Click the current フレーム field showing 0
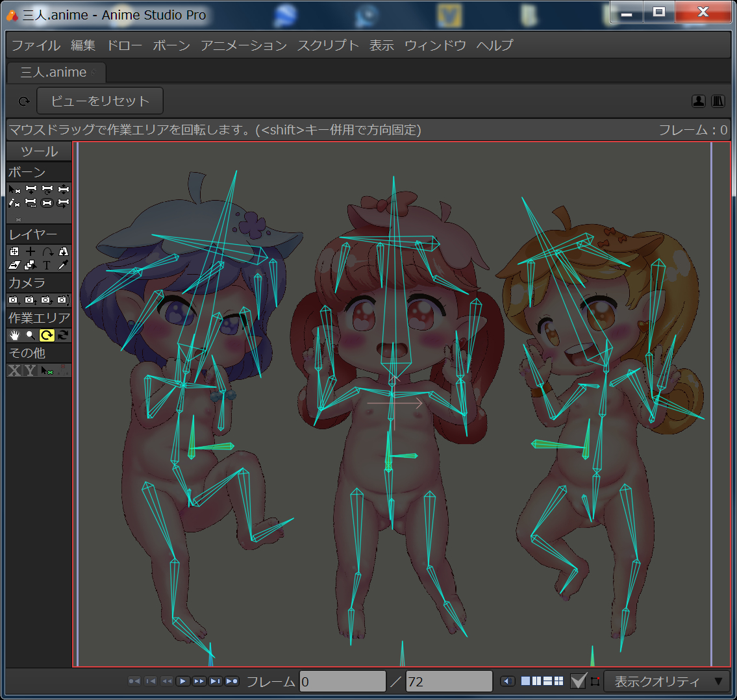Viewport: 737px width, 700px height. (x=343, y=681)
